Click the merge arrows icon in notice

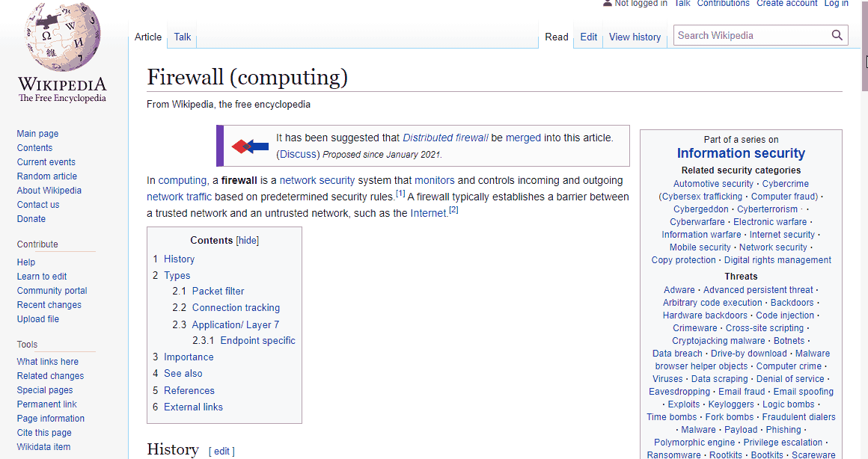pyautogui.click(x=250, y=147)
